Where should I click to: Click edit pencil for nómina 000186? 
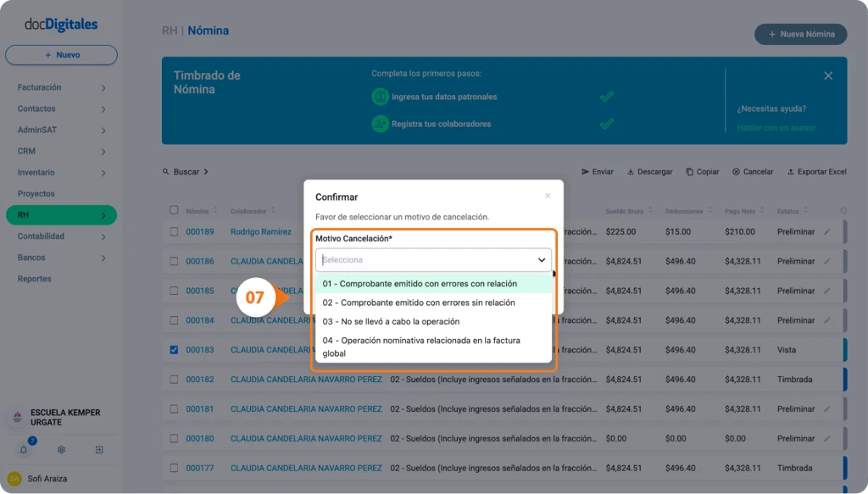(827, 261)
